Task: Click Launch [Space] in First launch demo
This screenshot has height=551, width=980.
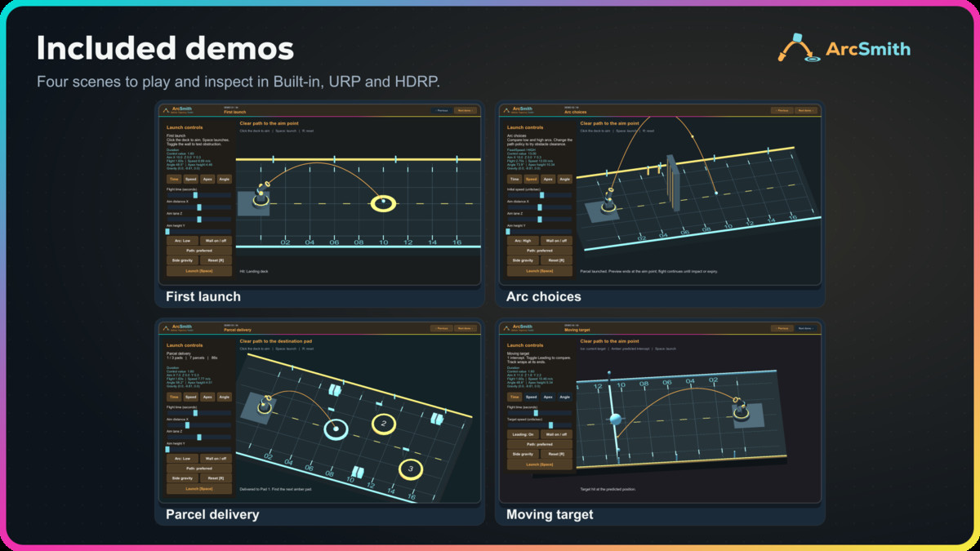Action: pyautogui.click(x=199, y=271)
